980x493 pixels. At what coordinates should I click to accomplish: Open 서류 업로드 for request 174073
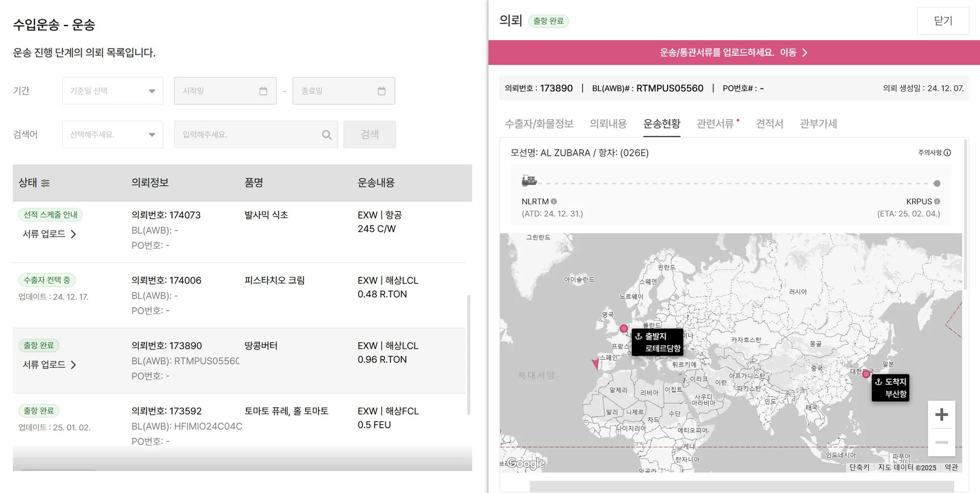tap(50, 234)
